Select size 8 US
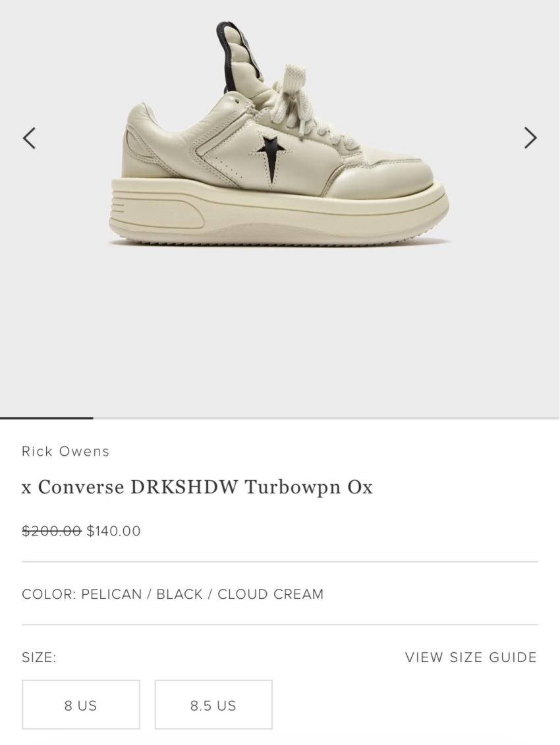This screenshot has height=745, width=560. (x=81, y=705)
